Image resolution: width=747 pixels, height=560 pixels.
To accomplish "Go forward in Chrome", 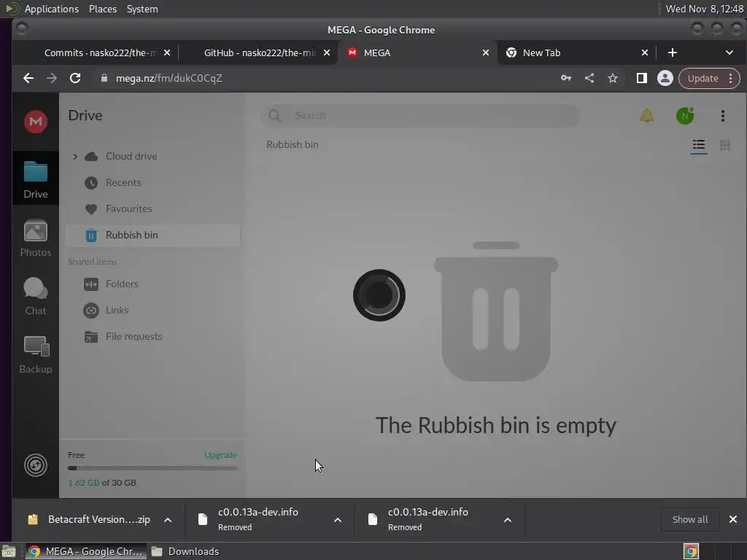I will coord(52,78).
